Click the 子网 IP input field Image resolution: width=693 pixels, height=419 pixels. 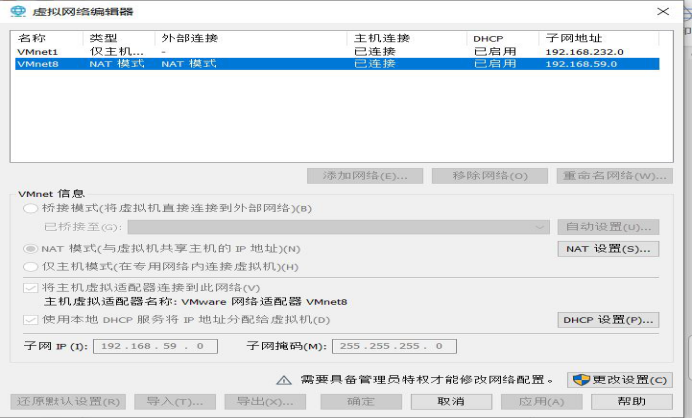pos(156,346)
